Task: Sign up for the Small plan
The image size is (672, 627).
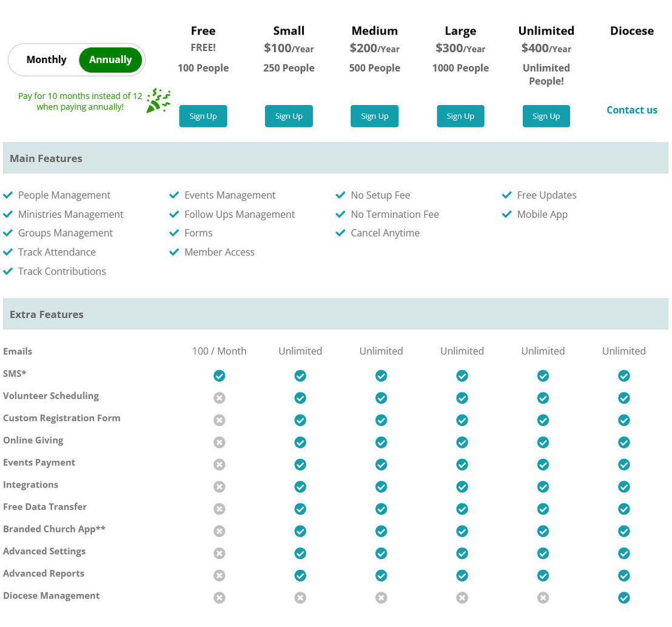Action: [x=289, y=116]
